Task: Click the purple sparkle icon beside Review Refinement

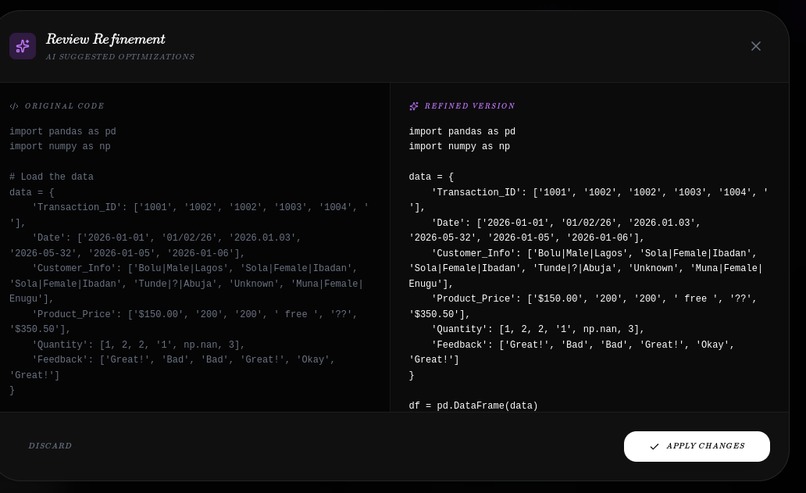Action: point(23,46)
